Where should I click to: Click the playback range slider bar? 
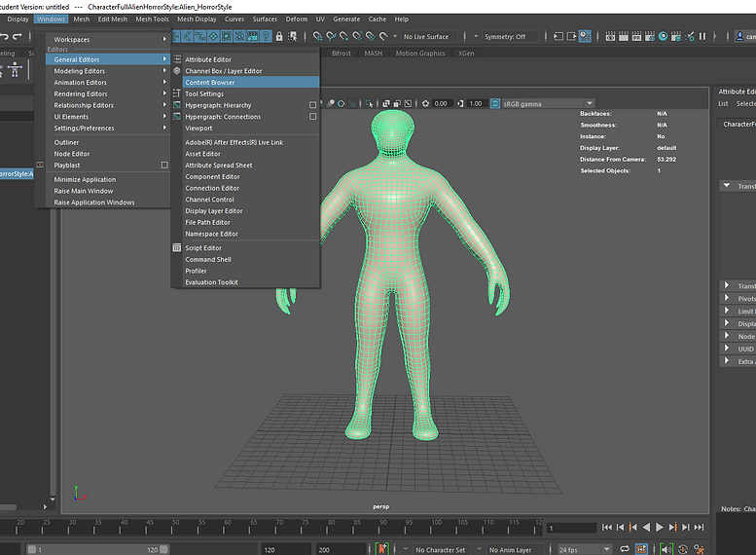pos(98,550)
